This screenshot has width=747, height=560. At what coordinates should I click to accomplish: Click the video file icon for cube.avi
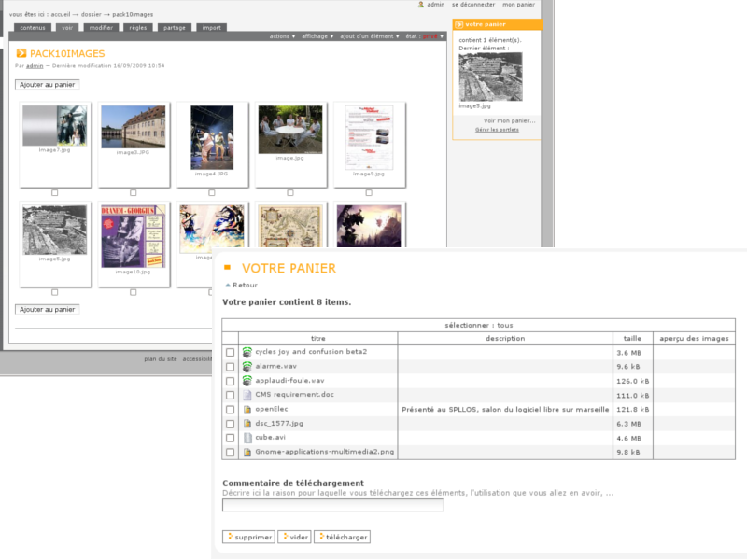[247, 438]
